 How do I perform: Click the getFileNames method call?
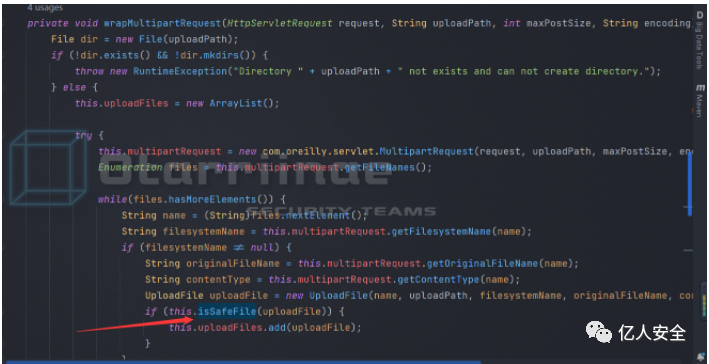tap(380, 167)
